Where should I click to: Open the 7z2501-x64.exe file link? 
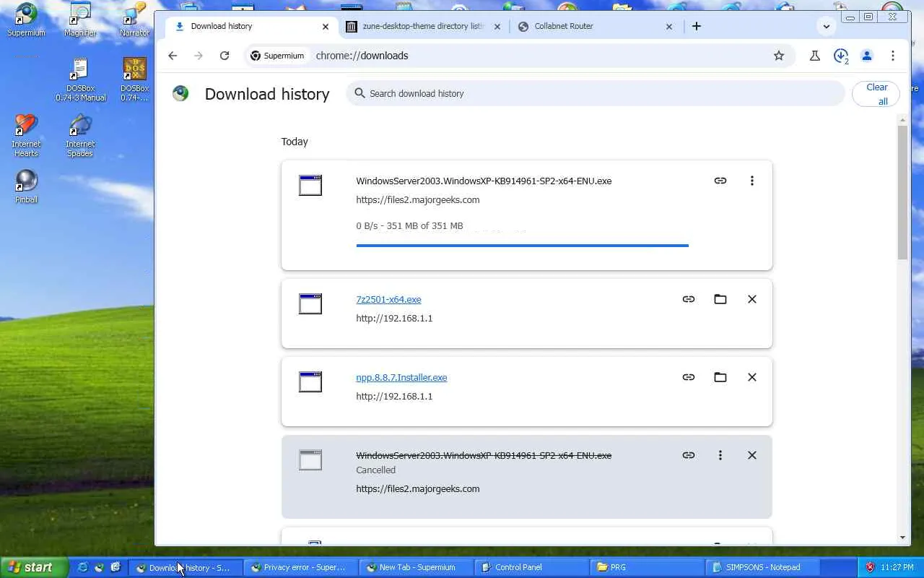tap(388, 299)
